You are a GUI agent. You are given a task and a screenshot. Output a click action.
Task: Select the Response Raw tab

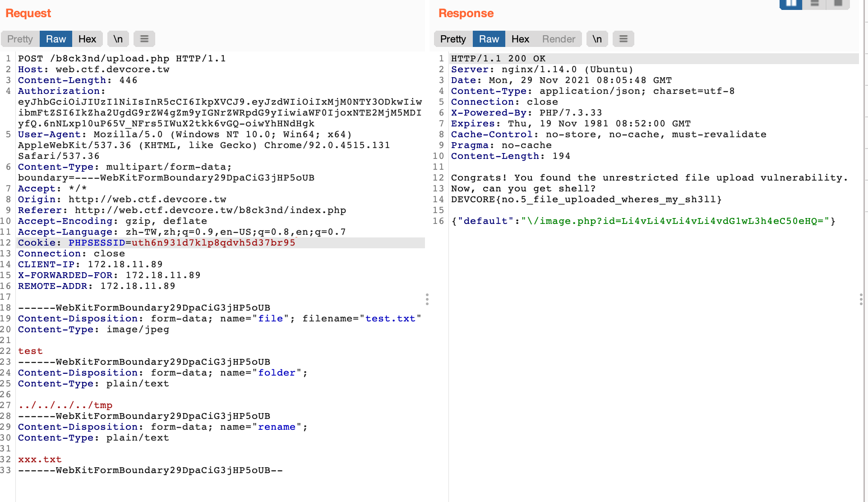pos(489,39)
